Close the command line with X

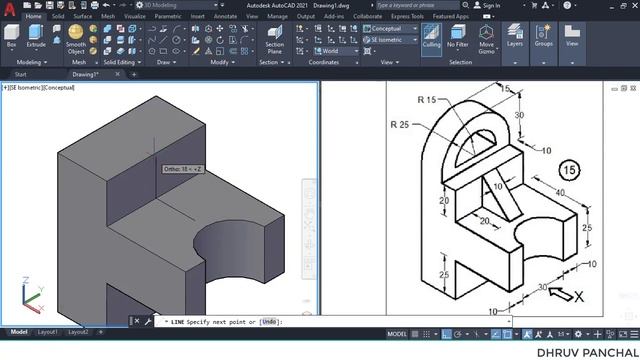(137, 321)
